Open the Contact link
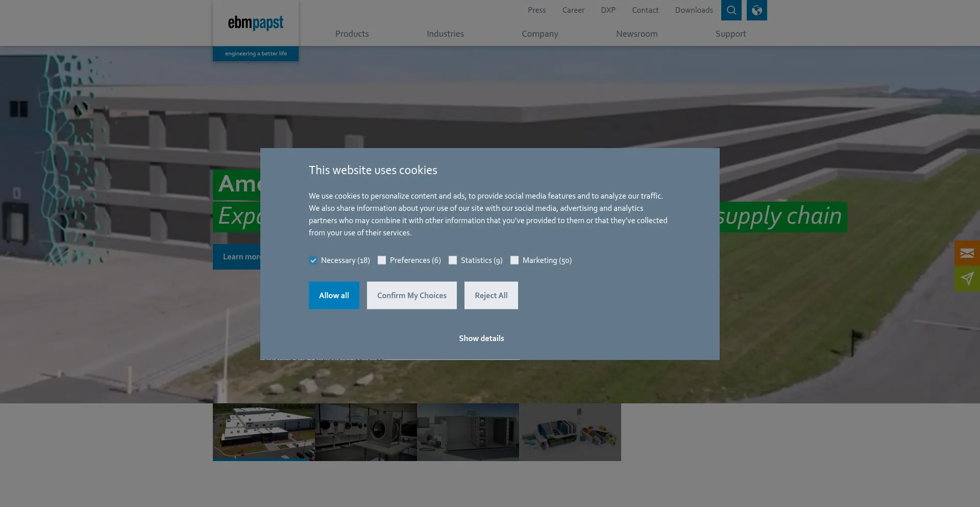The height and width of the screenshot is (507, 980). click(x=645, y=10)
